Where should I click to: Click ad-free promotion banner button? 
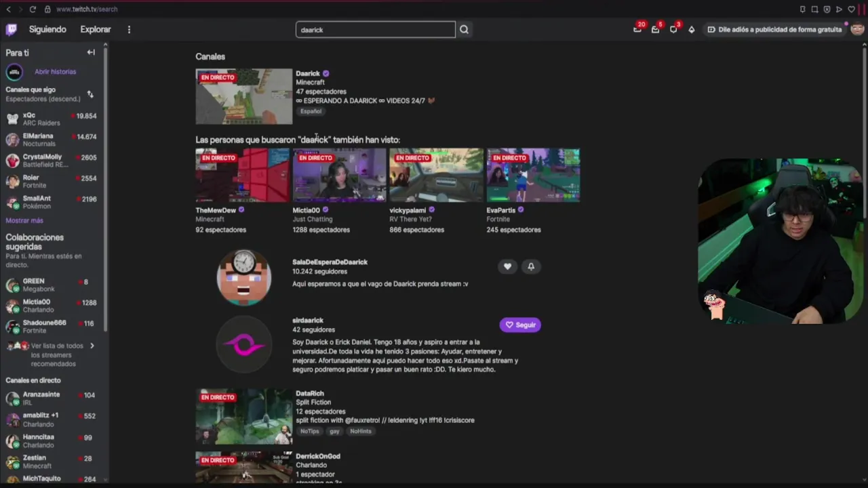pyautogui.click(x=774, y=30)
